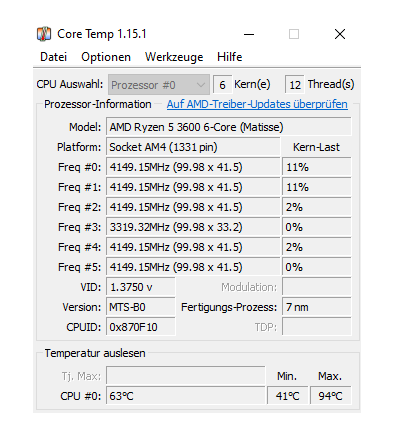Viewport: 403px width, 445px height.
Task: Click the Max. temperature box showing 94°C
Action: pyautogui.click(x=331, y=396)
